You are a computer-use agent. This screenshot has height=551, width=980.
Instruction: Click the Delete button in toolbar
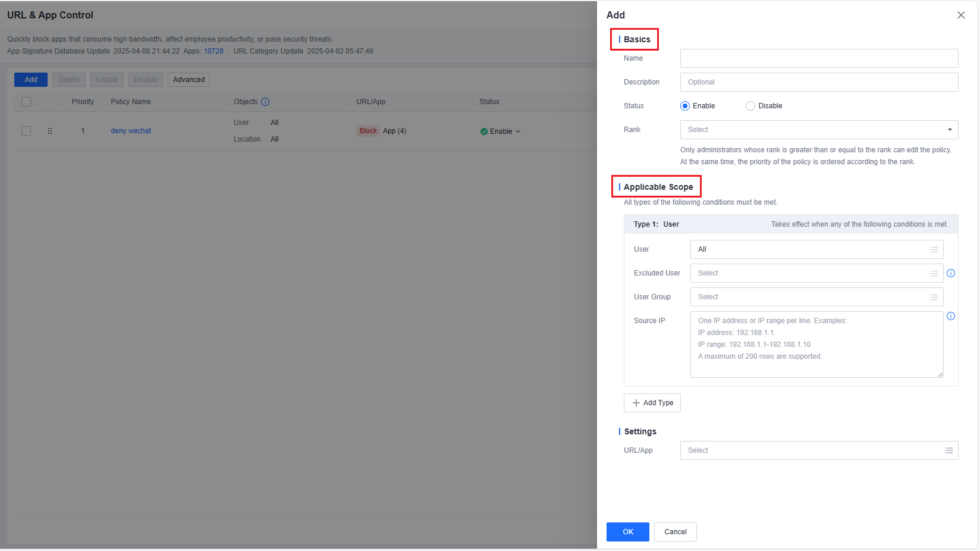69,80
